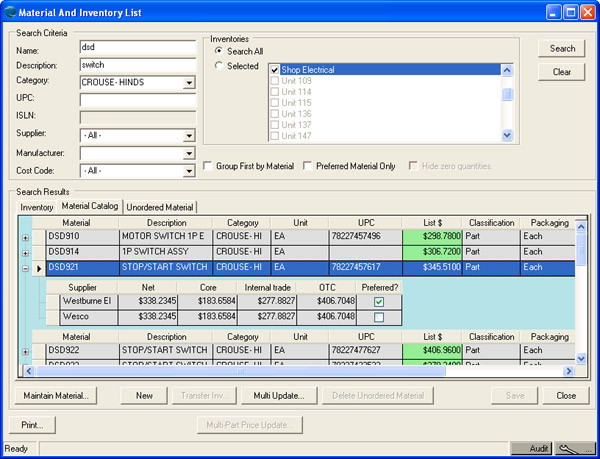This screenshot has width=600, height=459.
Task: Open the Cost Code dropdown
Action: (189, 171)
